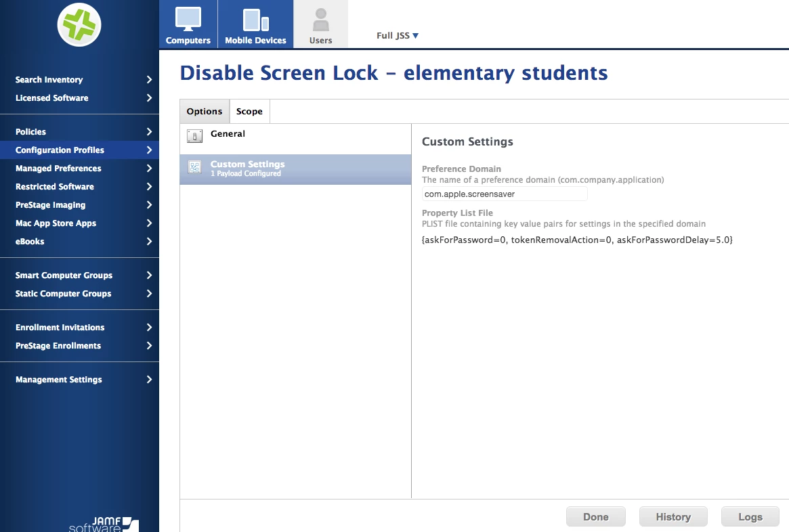Click the Custom Settings payload icon

195,167
